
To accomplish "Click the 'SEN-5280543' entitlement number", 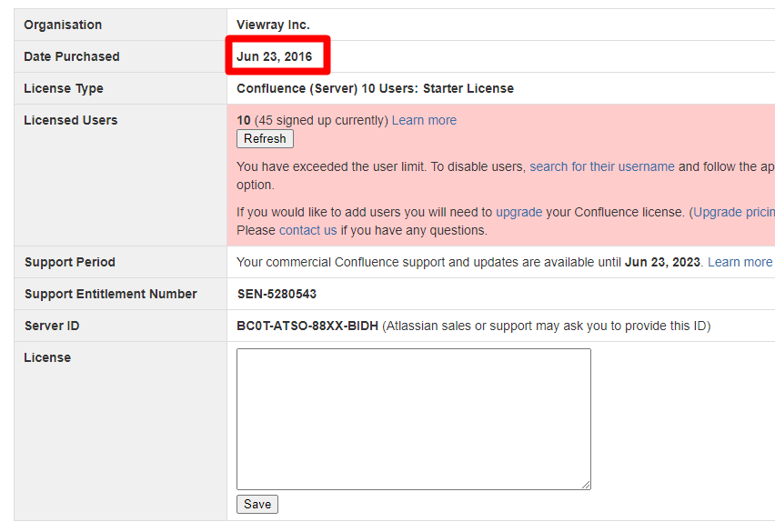I will [x=277, y=295].
